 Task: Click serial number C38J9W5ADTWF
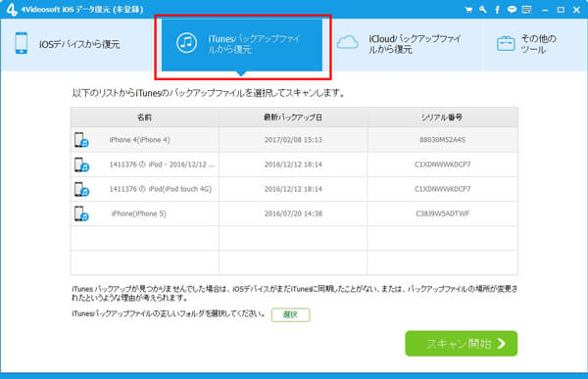click(443, 213)
